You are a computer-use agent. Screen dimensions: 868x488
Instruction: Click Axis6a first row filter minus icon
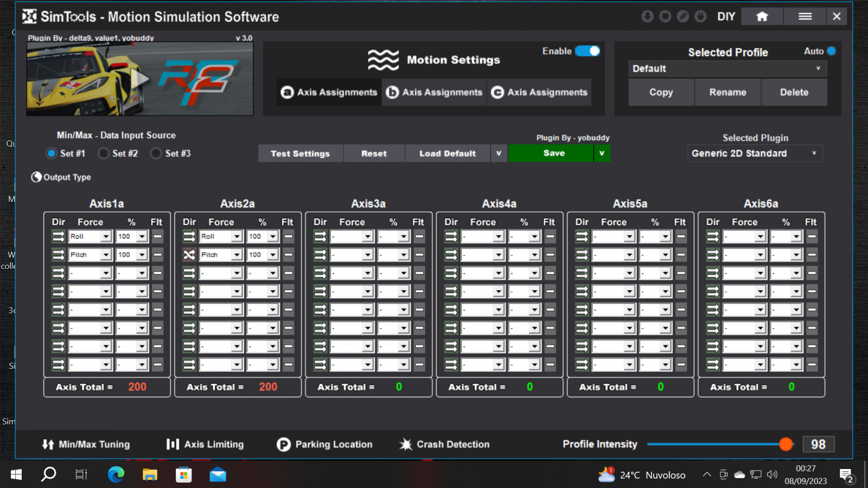(x=812, y=236)
